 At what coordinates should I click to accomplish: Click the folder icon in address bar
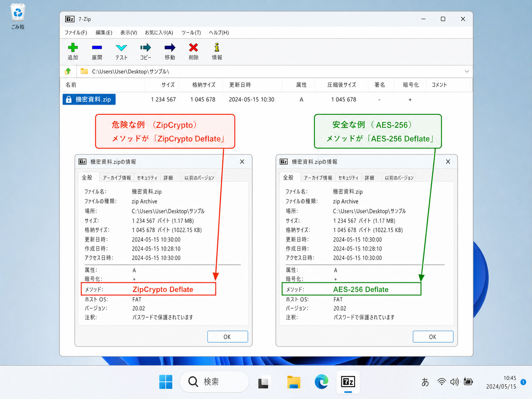(x=84, y=71)
